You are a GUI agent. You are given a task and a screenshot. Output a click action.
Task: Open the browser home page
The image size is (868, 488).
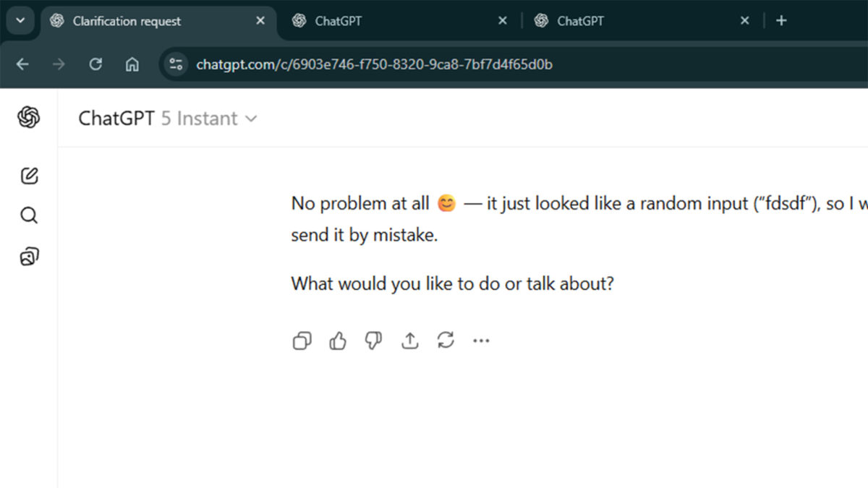click(132, 64)
